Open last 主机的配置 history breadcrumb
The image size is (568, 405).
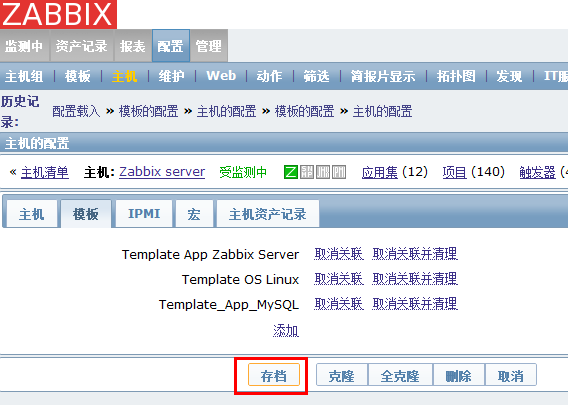[x=383, y=111]
